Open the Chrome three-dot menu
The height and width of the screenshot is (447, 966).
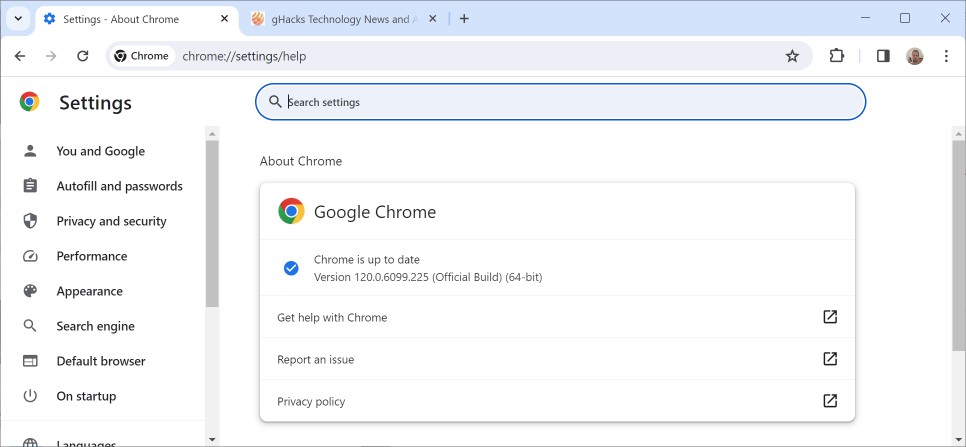point(946,56)
